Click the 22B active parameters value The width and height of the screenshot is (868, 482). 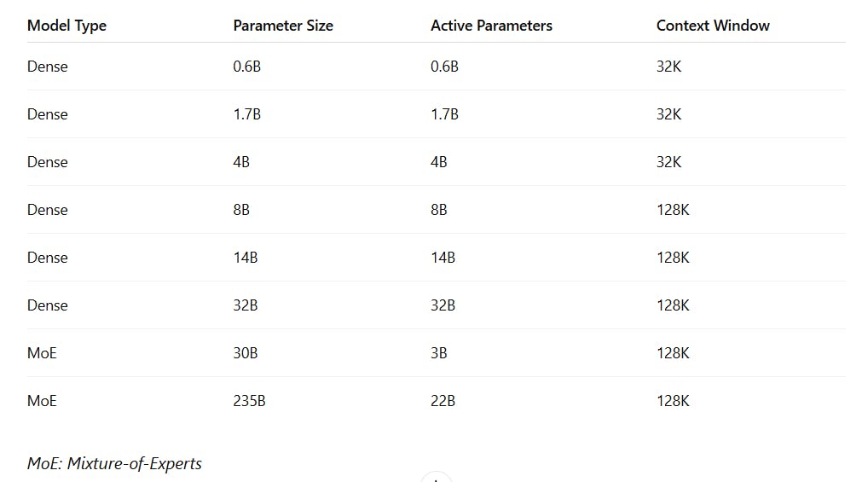click(x=443, y=401)
